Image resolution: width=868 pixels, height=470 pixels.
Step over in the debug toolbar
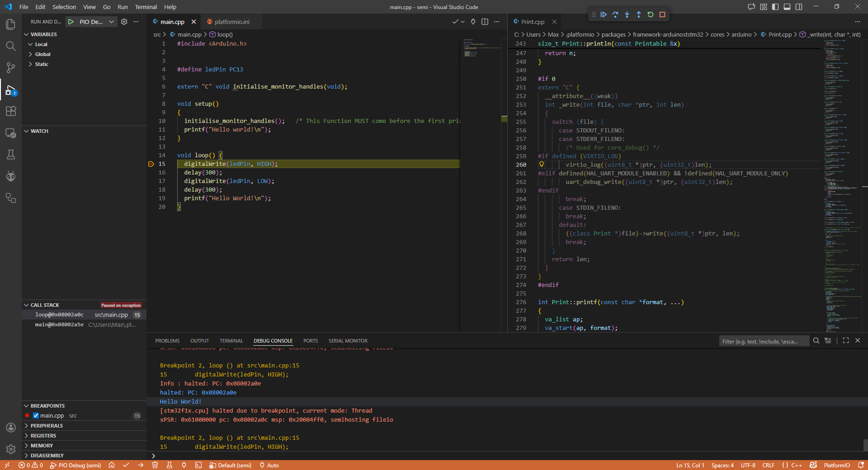pos(615,14)
